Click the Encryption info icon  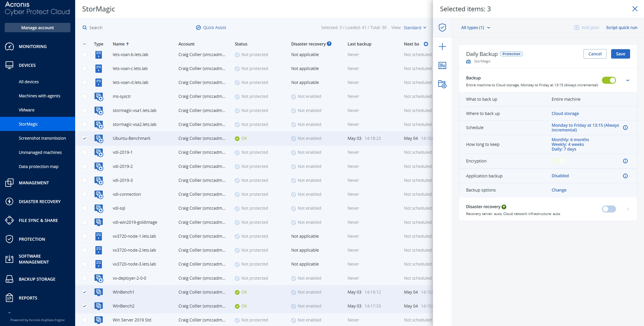click(625, 161)
